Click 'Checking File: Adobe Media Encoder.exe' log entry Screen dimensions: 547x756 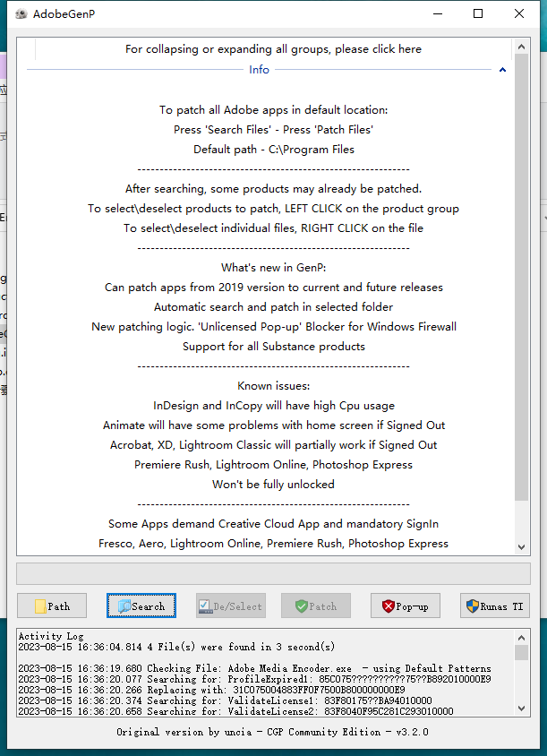[254, 669]
